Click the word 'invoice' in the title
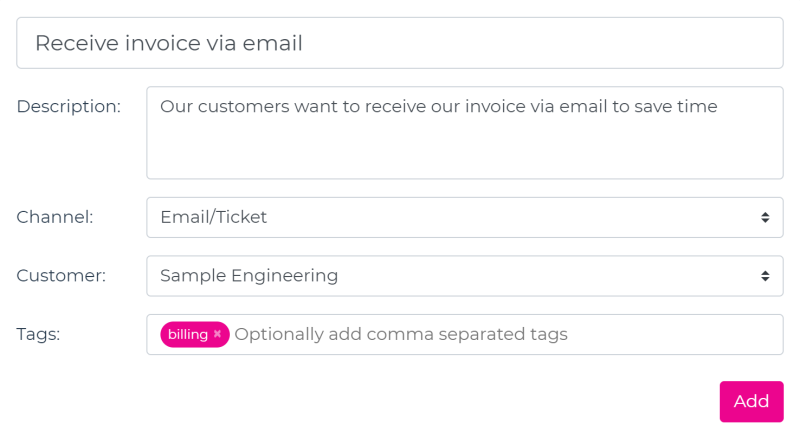Viewport: 800px width, 437px height. 170,43
